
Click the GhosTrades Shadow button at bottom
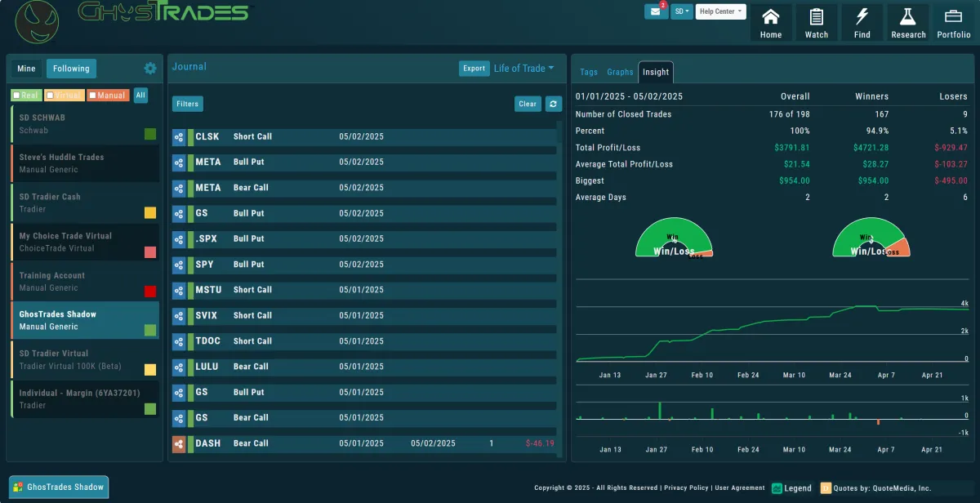click(x=59, y=487)
